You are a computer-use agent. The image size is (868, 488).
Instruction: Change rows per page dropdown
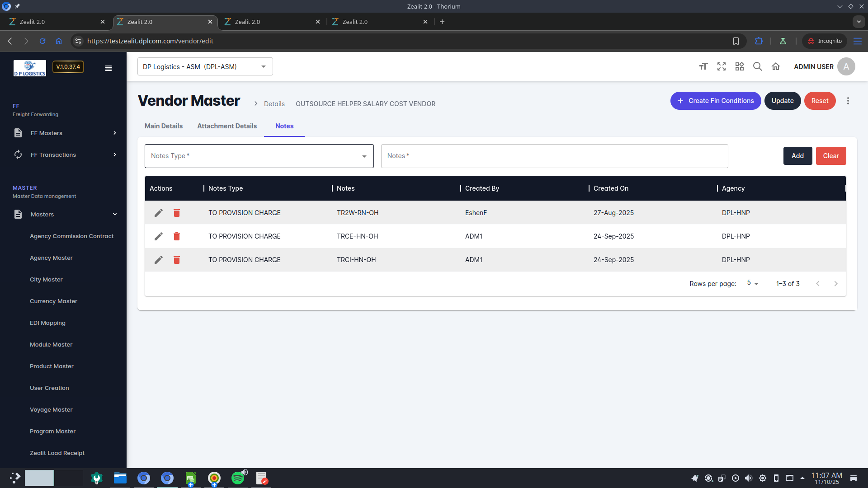(x=753, y=283)
